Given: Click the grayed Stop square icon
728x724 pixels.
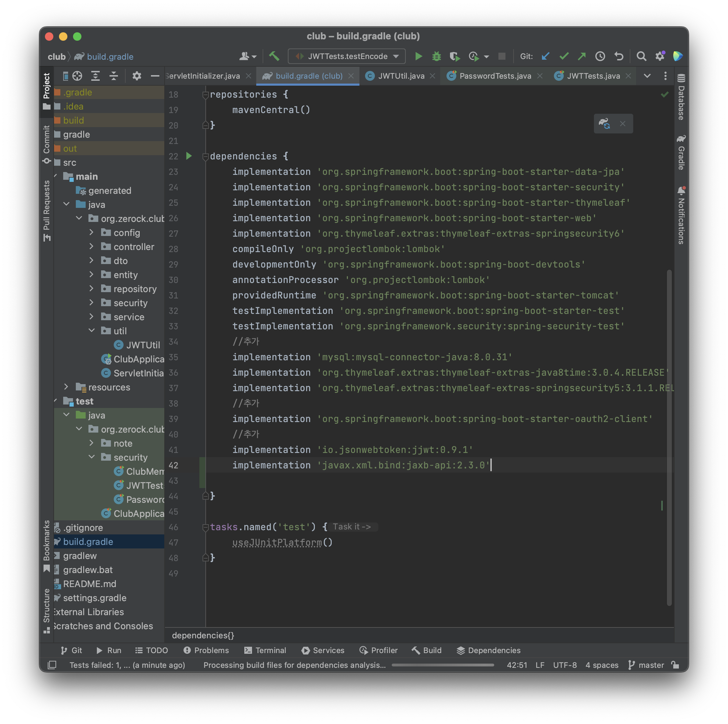Looking at the screenshot, I should point(502,57).
